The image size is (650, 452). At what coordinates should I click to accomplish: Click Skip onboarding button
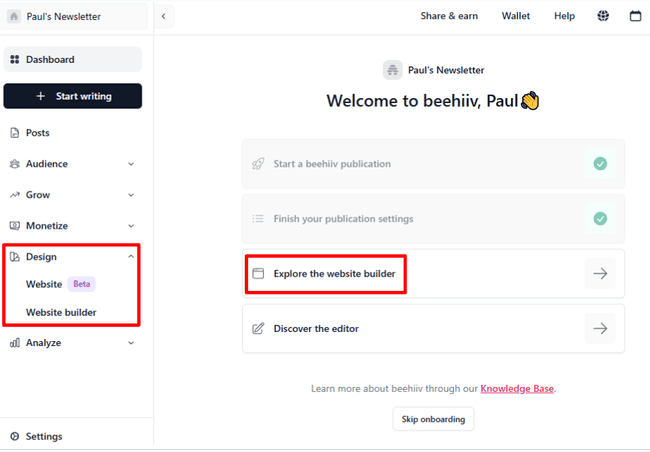[x=433, y=419]
